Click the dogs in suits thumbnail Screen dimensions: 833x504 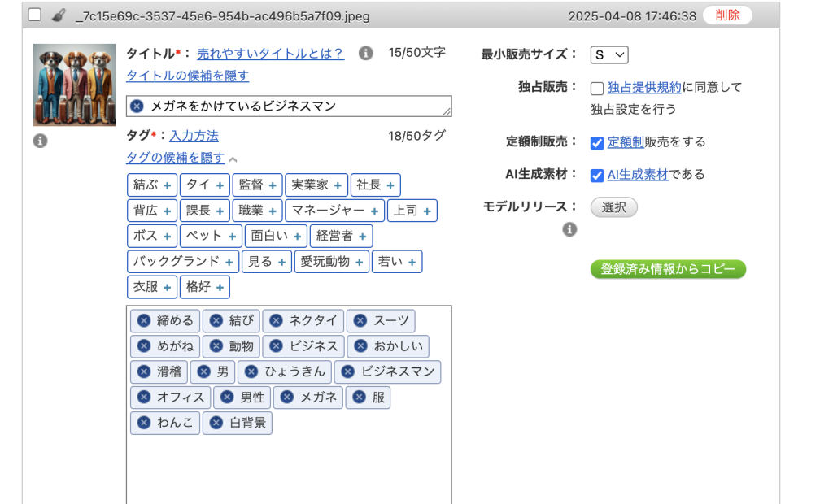(74, 85)
